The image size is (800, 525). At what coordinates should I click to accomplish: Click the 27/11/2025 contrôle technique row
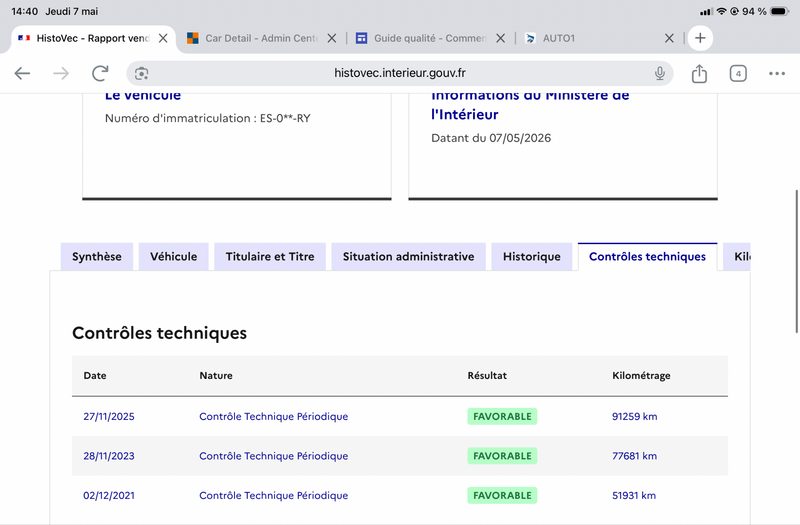399,416
